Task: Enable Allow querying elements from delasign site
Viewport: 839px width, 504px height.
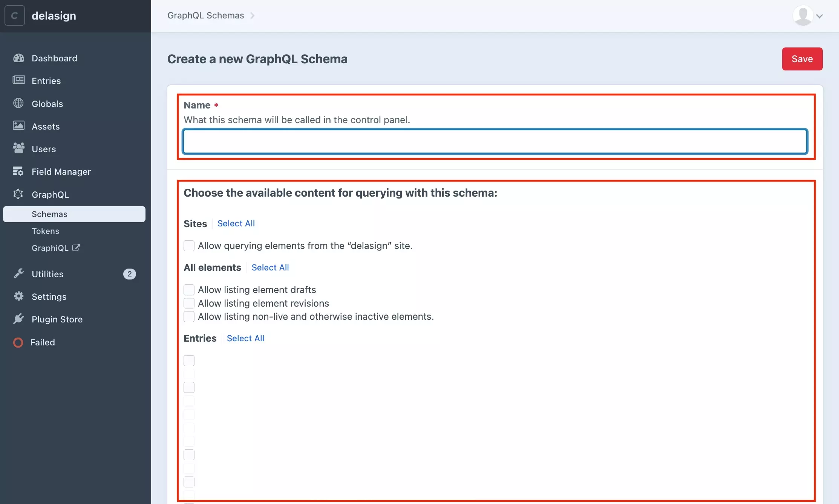Action: tap(189, 245)
